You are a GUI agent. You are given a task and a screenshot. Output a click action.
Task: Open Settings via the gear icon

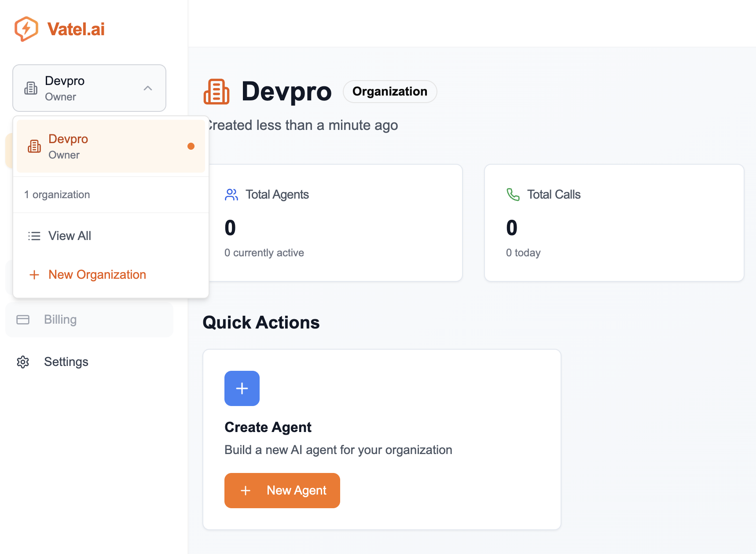point(22,362)
